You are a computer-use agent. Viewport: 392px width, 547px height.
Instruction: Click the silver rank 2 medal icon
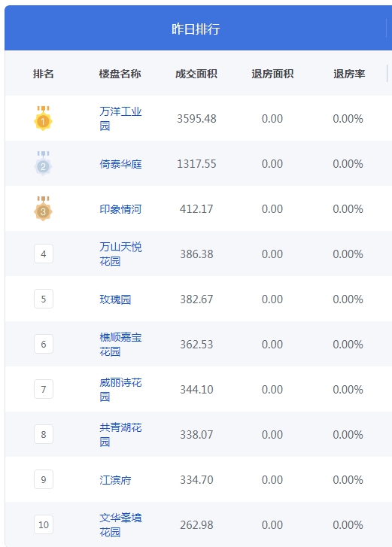pyautogui.click(x=43, y=163)
